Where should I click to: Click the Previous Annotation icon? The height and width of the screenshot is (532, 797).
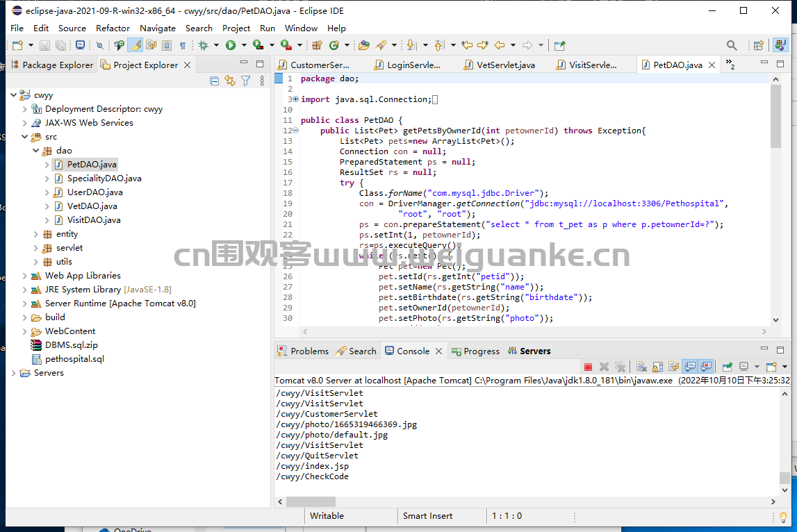click(x=440, y=45)
